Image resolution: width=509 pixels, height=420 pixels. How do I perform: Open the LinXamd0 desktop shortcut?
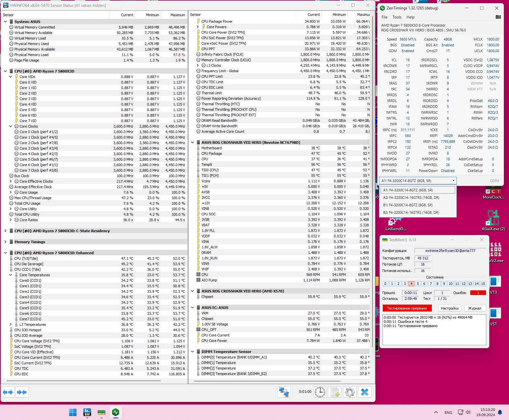coord(396,224)
